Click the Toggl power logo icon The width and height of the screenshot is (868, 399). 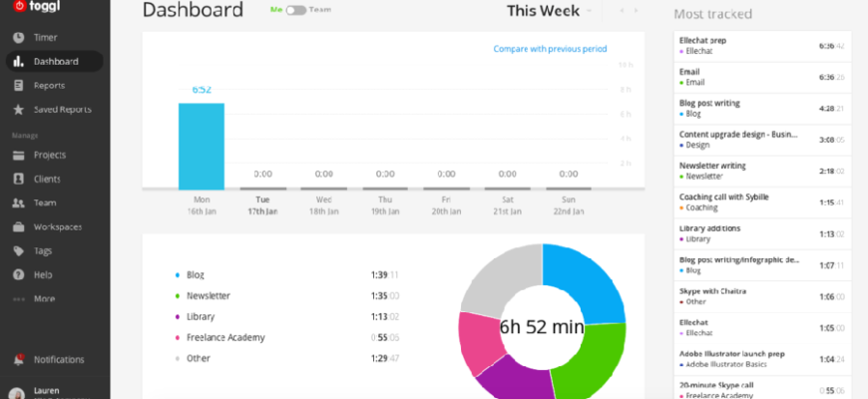click(x=19, y=6)
